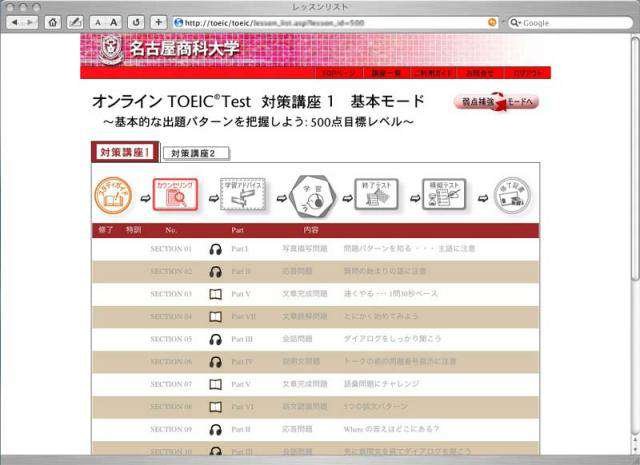The width and height of the screenshot is (640, 465).
Task: Click book icon for SECTION 08
Action: click(x=216, y=407)
